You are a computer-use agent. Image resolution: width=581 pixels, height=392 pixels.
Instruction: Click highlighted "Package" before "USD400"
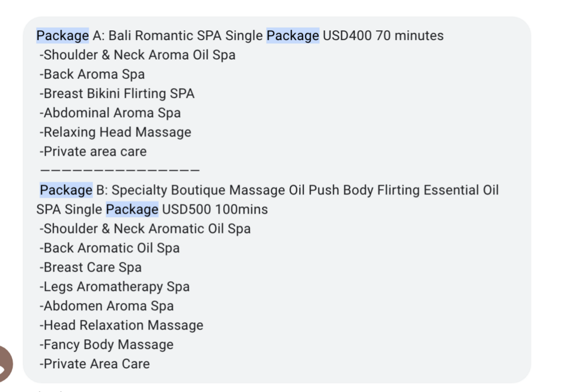tap(292, 36)
